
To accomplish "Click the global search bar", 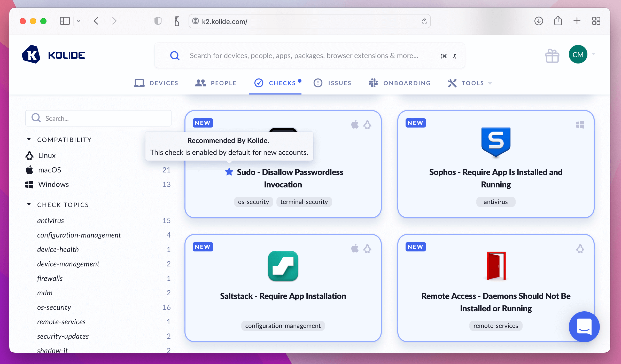I will pos(304,56).
